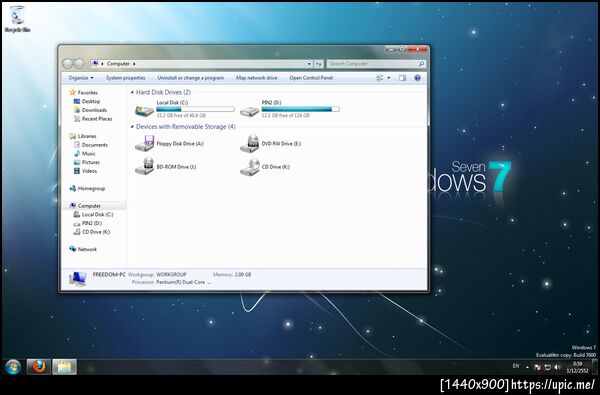Click Uninstall or change a program
Screen dimensions: 600x395
pos(191,78)
